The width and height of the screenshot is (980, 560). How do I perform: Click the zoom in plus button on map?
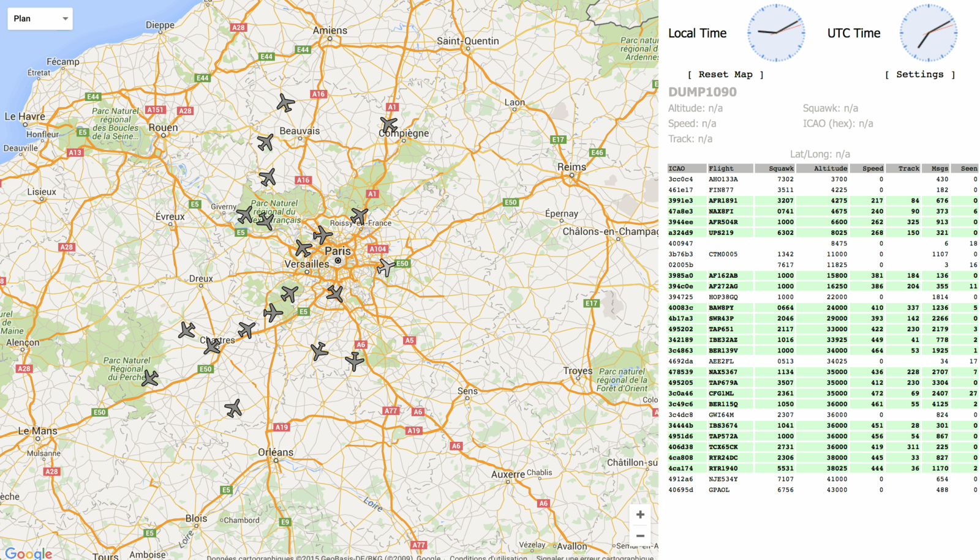640,515
